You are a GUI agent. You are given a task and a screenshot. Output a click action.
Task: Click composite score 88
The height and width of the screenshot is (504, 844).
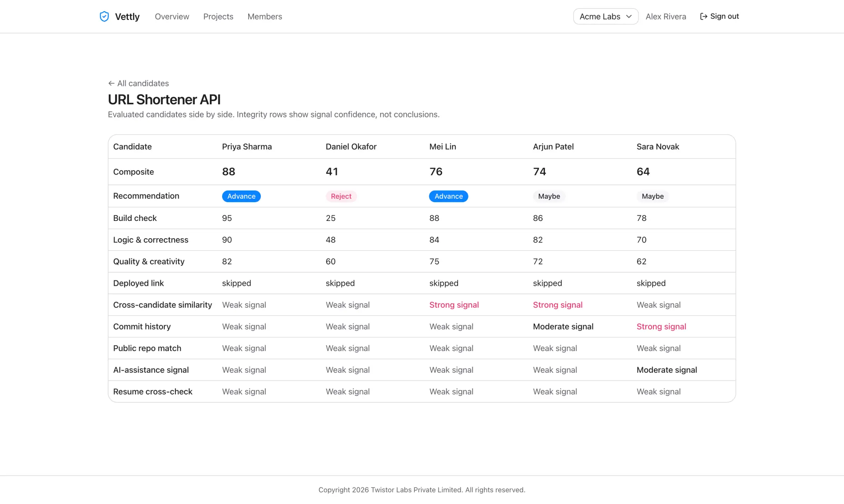(229, 171)
